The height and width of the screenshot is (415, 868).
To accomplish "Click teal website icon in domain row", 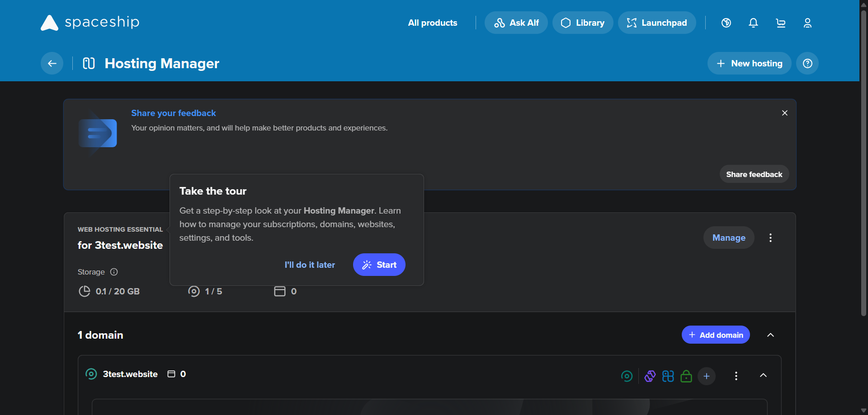I will click(x=627, y=376).
